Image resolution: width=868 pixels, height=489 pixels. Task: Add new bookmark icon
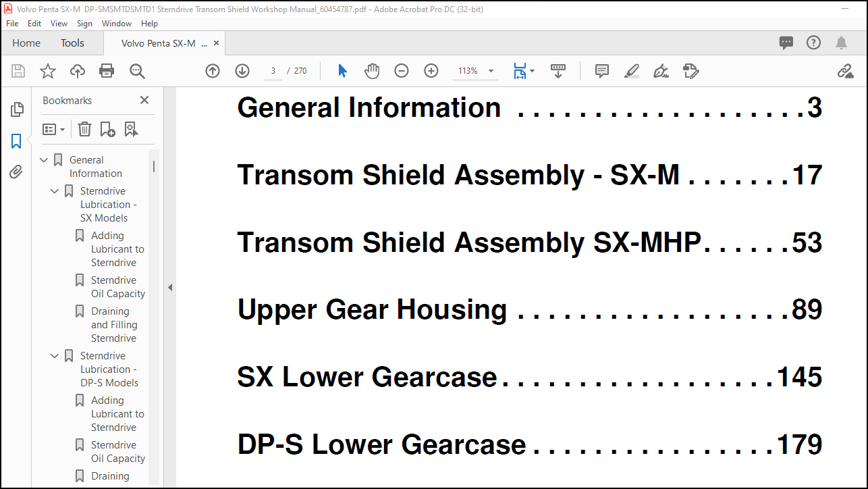click(107, 129)
